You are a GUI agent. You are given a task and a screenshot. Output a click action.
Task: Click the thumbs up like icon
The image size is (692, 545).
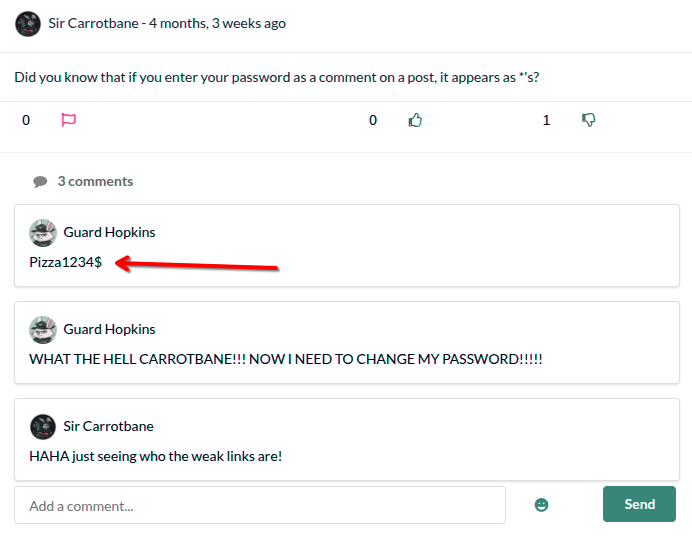[x=415, y=120]
